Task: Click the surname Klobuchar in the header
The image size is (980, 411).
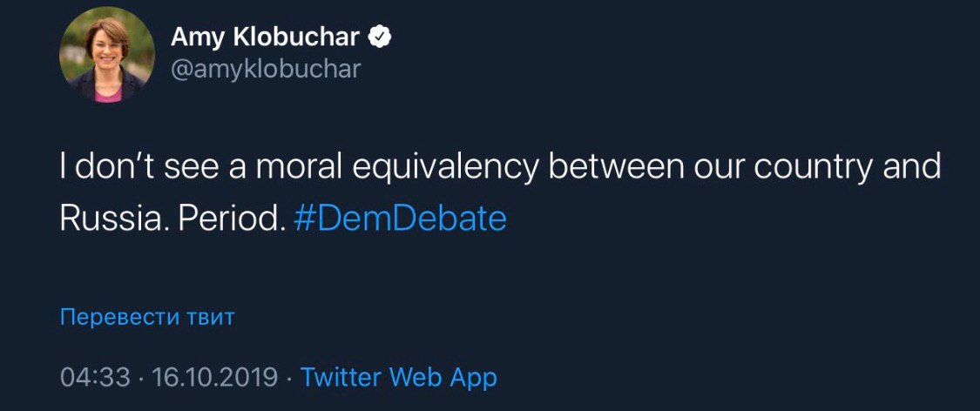Action: 298,37
